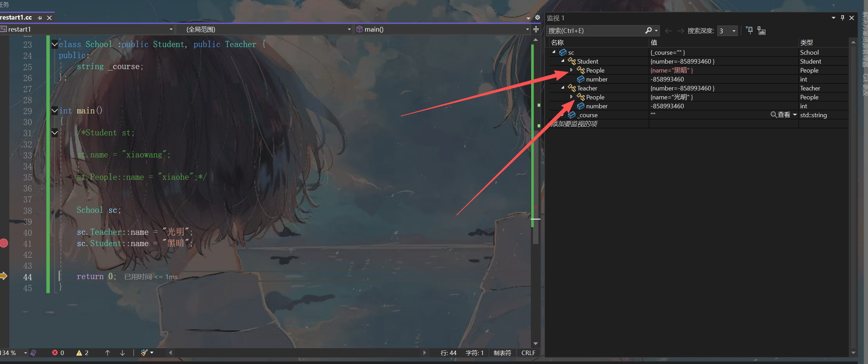Click the scroll-left arrow of horizontal scrollbar
The width and height of the screenshot is (868, 364).
(170, 353)
